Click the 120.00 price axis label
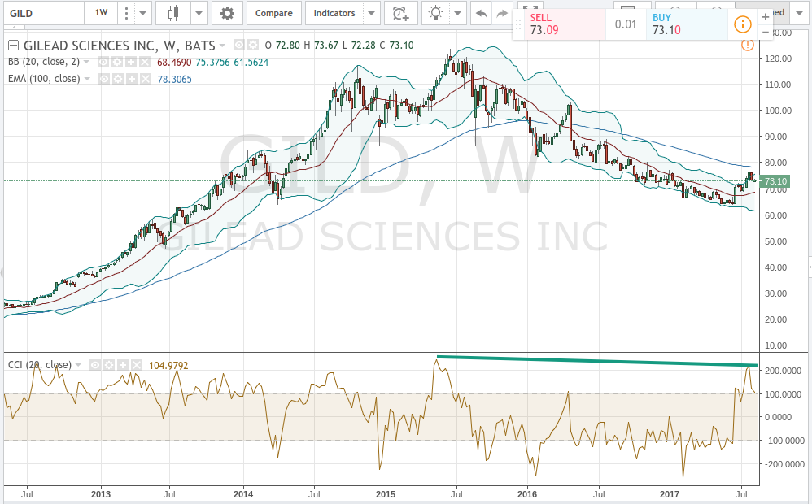Image resolution: width=812 pixels, height=504 pixels. [779, 59]
